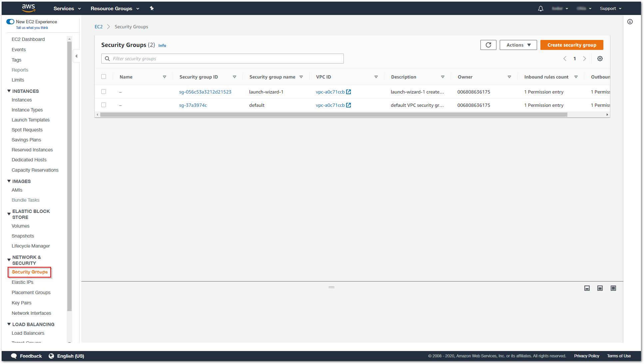Check the launch-wizard-1 row checkbox
The width and height of the screenshot is (644, 364).
point(104,91)
